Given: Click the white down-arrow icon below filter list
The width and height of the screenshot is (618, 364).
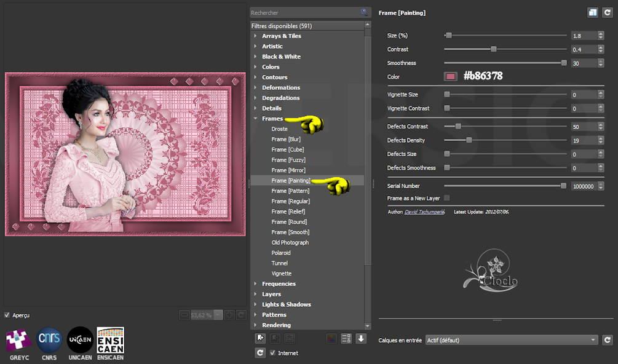Looking at the screenshot, I should [x=361, y=338].
